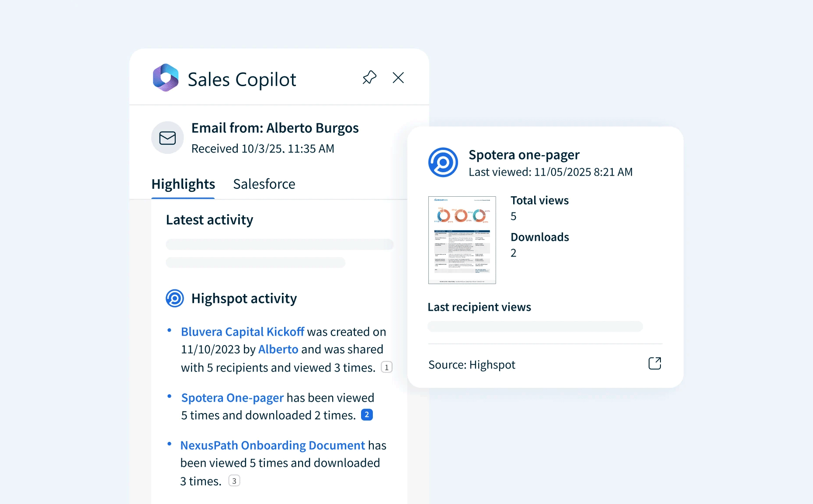
Task: Open the NexusPath Onboarding Document link
Action: point(273,445)
